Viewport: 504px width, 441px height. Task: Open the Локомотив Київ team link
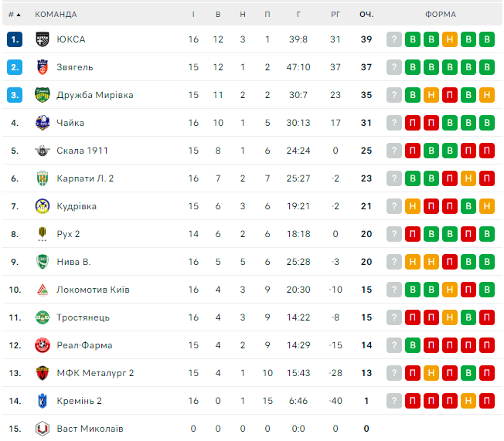coord(93,290)
